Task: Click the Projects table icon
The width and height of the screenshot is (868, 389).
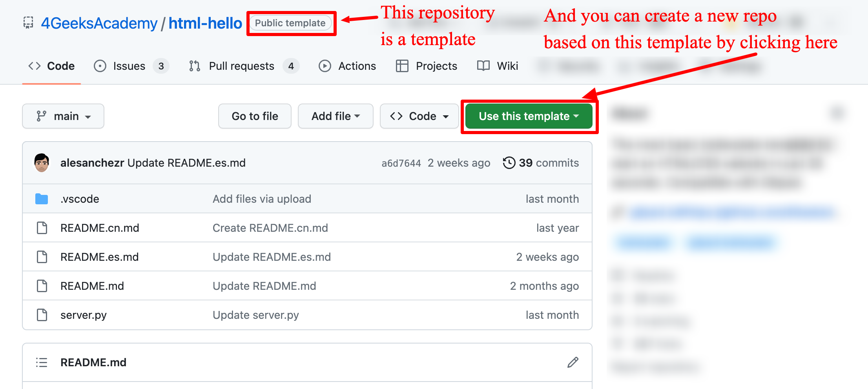Action: coord(402,66)
